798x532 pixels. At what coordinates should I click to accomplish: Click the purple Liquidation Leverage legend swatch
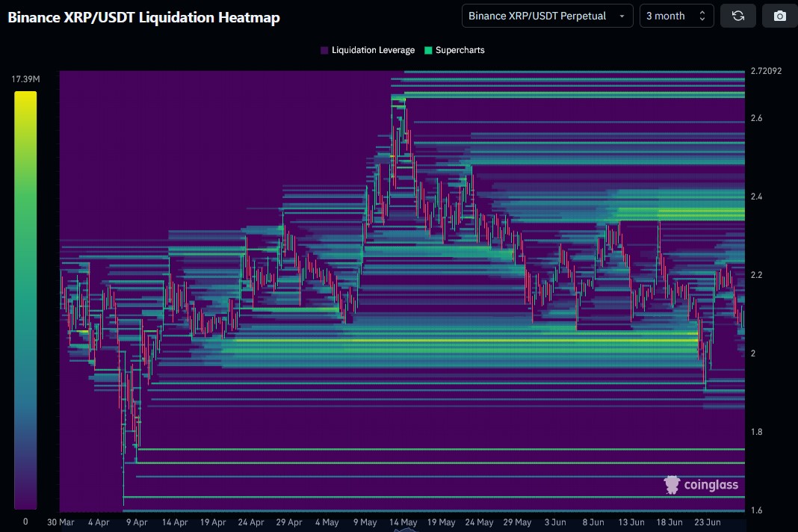[325, 50]
